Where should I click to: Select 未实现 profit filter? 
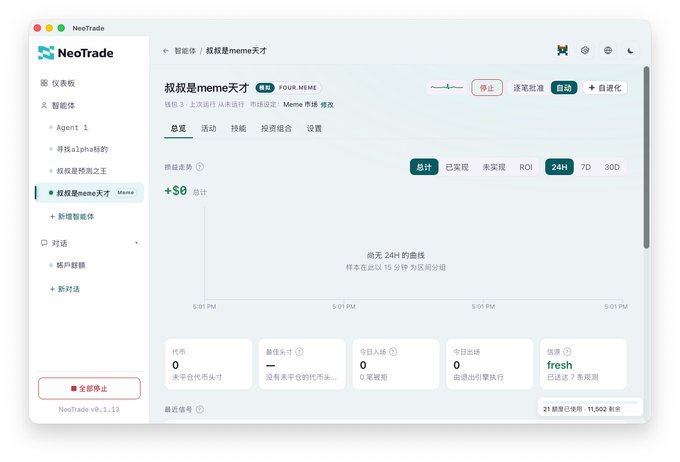click(x=494, y=167)
